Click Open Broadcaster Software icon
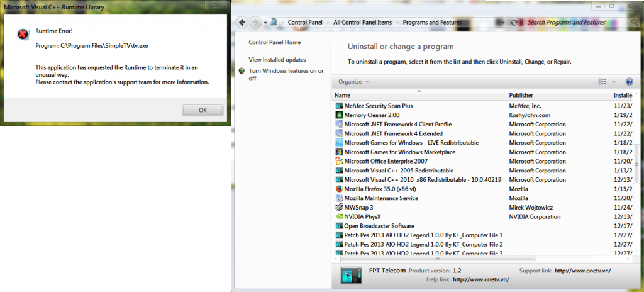The image size is (644, 292). point(339,226)
